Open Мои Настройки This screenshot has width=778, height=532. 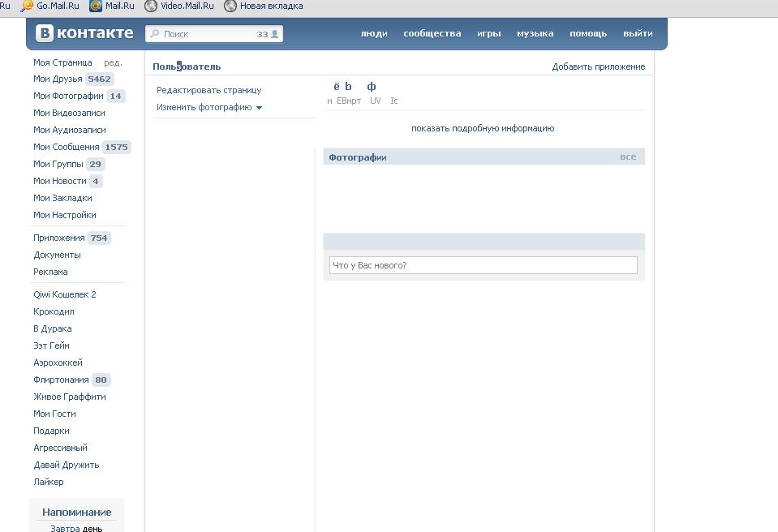click(65, 215)
